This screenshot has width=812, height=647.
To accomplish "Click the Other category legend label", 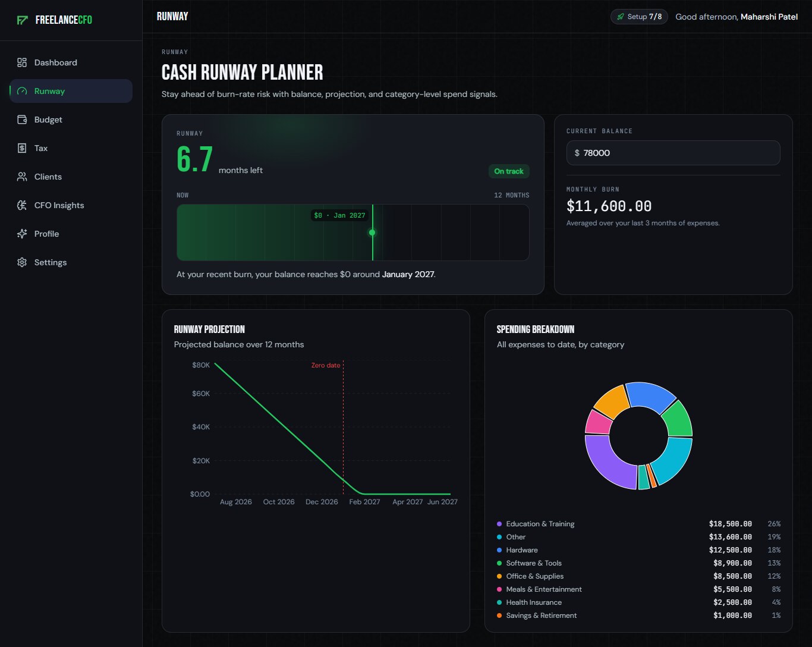I will pos(516,537).
